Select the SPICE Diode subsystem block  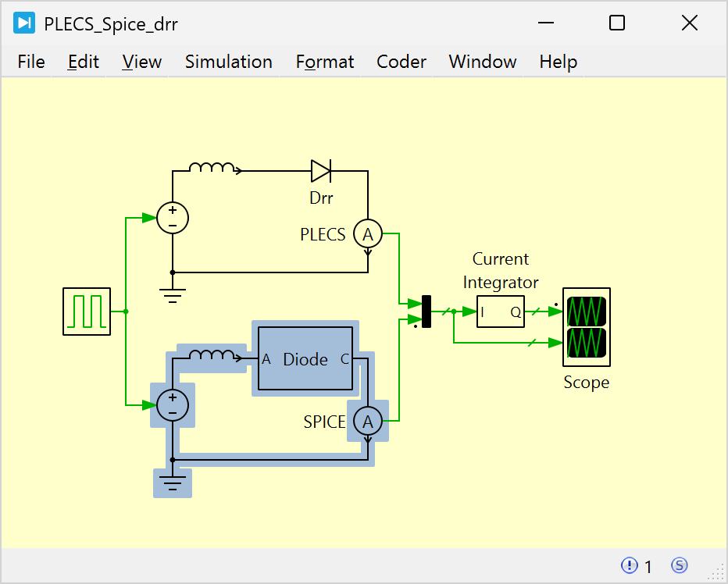[305, 359]
